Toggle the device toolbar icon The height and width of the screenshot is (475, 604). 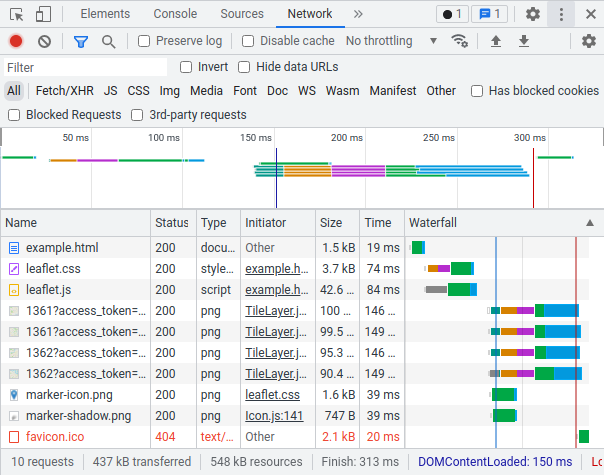(43, 14)
